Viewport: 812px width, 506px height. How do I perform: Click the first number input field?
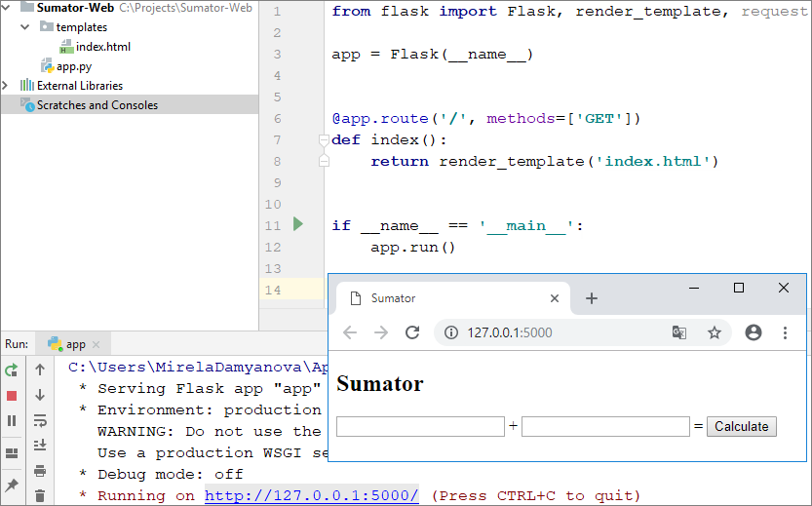click(420, 426)
